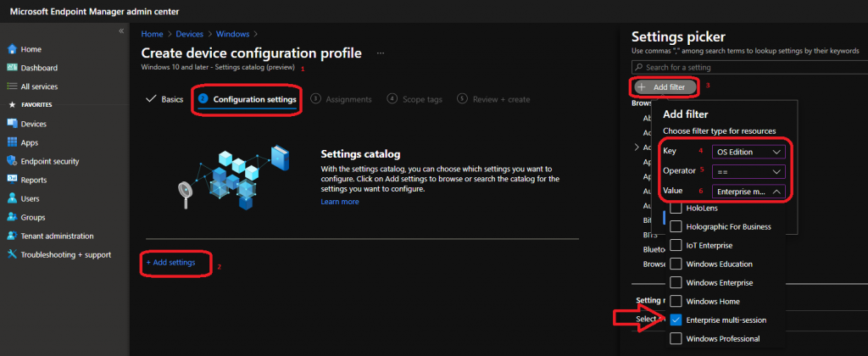Collapse the sidebar with double chevron
Viewport: 868px width, 356px height.
(x=121, y=31)
